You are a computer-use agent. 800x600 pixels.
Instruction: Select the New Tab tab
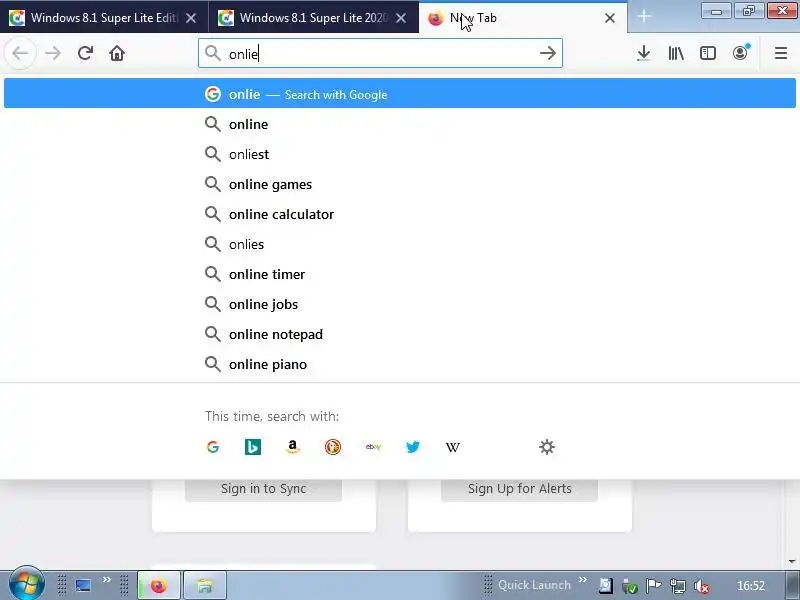pyautogui.click(x=522, y=17)
